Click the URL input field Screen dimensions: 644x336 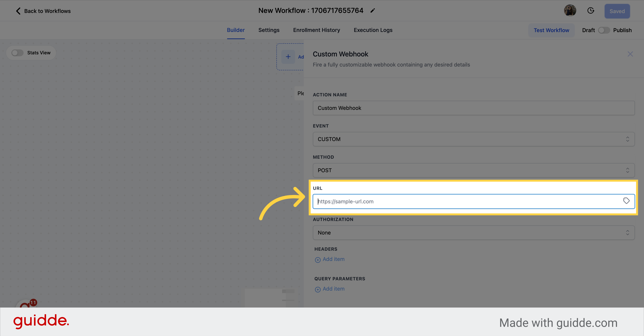pyautogui.click(x=474, y=201)
